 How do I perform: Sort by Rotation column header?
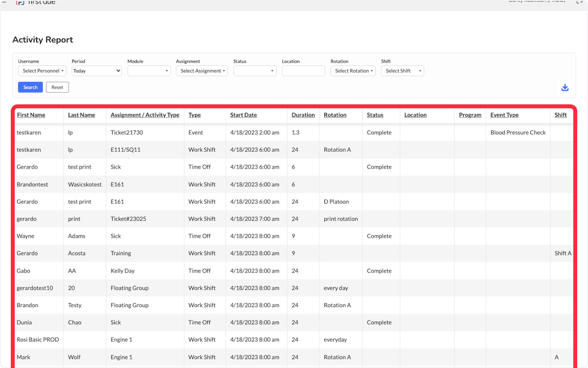tap(335, 115)
